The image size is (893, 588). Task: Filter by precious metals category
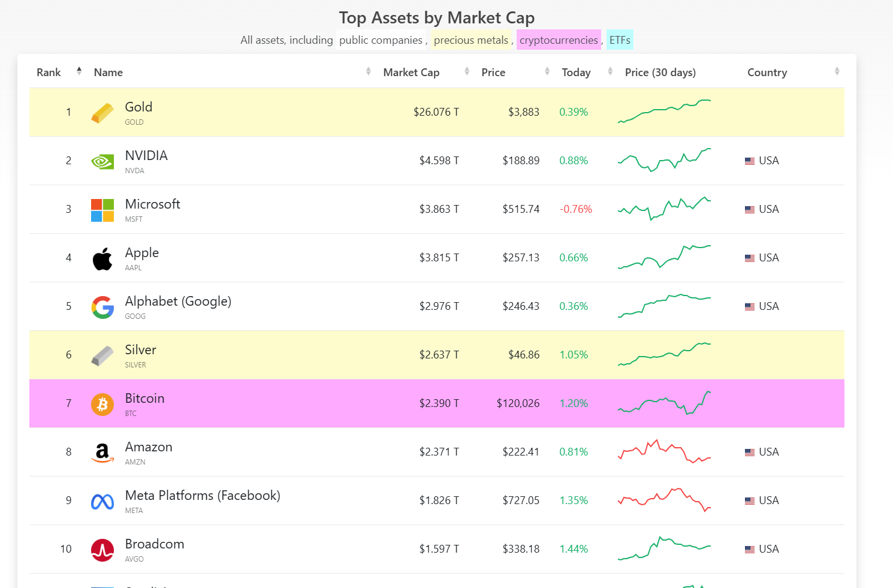point(471,40)
